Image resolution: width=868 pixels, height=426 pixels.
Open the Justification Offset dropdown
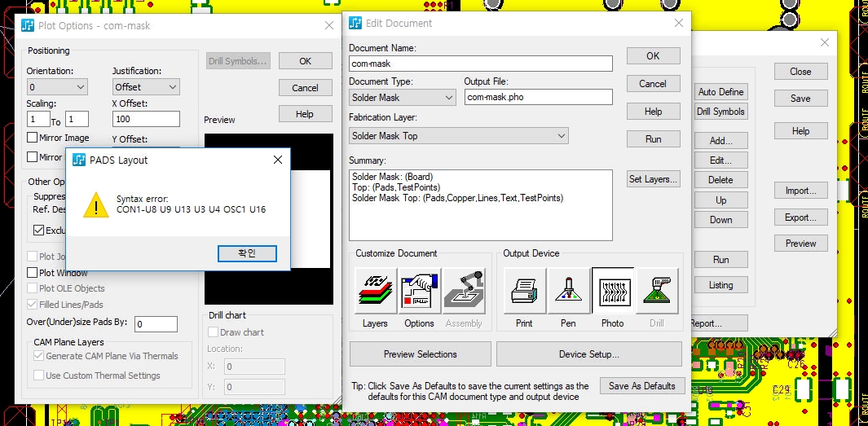(146, 87)
